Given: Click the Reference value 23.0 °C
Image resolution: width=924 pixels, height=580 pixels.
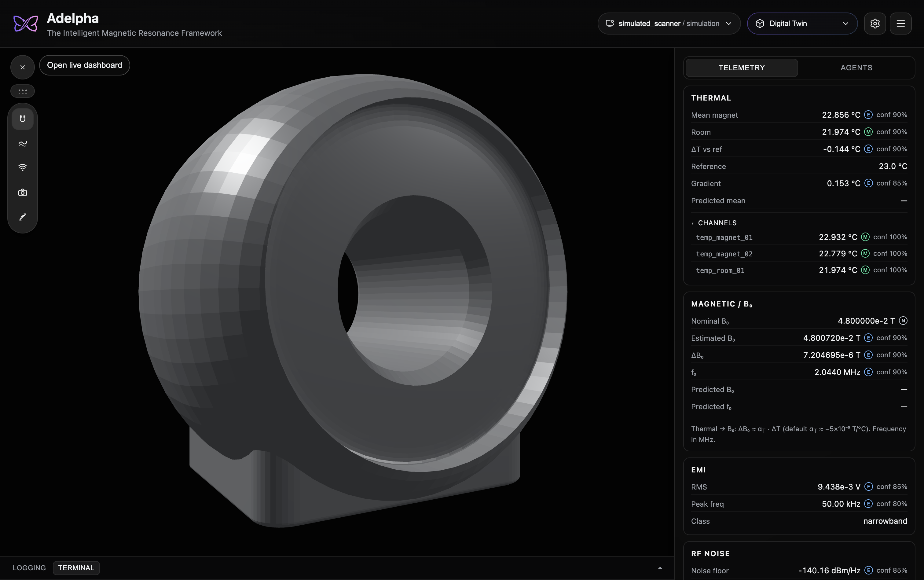Looking at the screenshot, I should (893, 166).
